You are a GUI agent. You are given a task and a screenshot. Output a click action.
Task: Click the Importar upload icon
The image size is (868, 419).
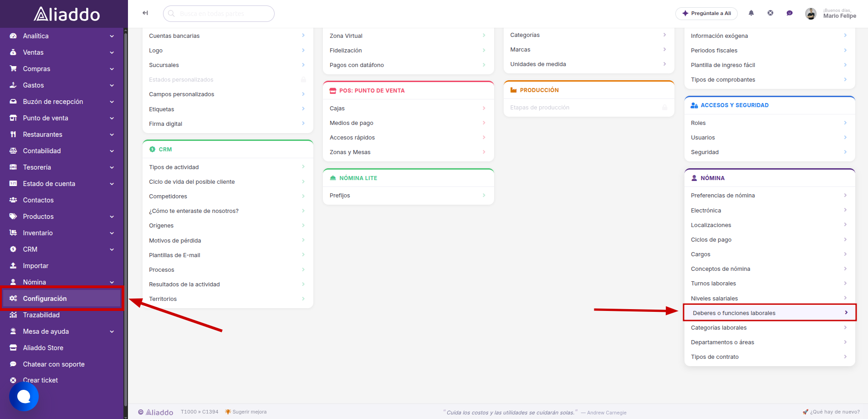[x=13, y=266]
